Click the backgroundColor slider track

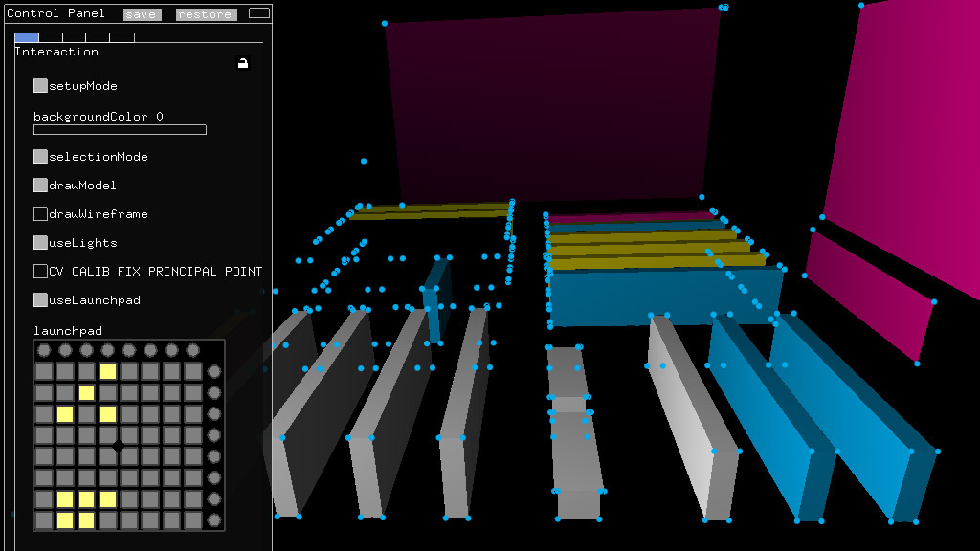click(120, 130)
